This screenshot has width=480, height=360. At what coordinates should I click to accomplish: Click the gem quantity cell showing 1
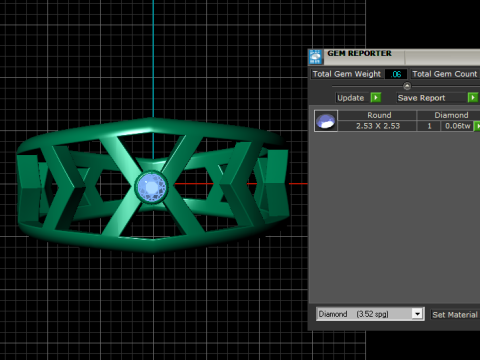point(429,126)
